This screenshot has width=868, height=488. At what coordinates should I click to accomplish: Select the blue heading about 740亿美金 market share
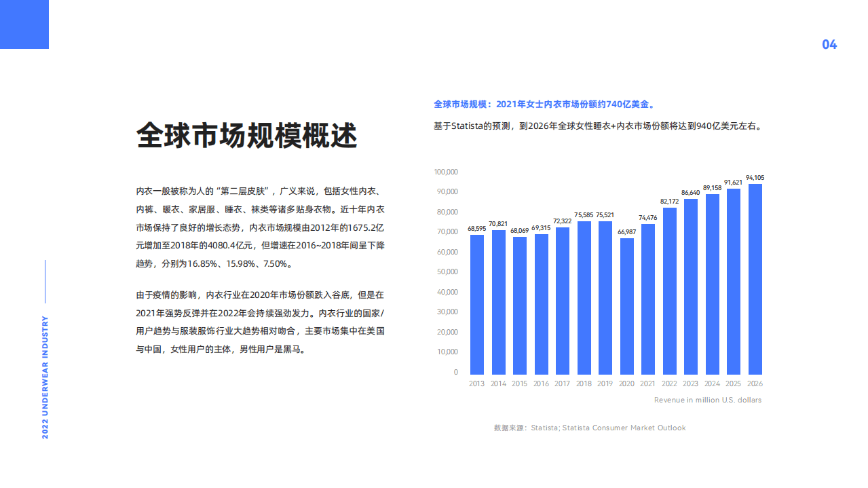(x=545, y=105)
